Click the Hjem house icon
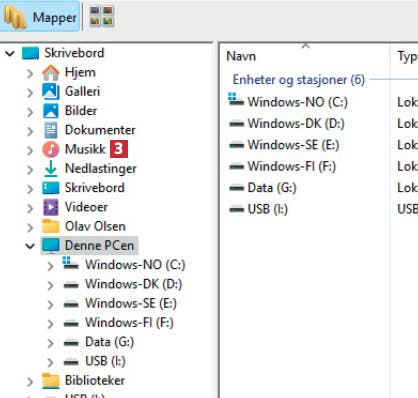418x398 pixels. point(51,73)
